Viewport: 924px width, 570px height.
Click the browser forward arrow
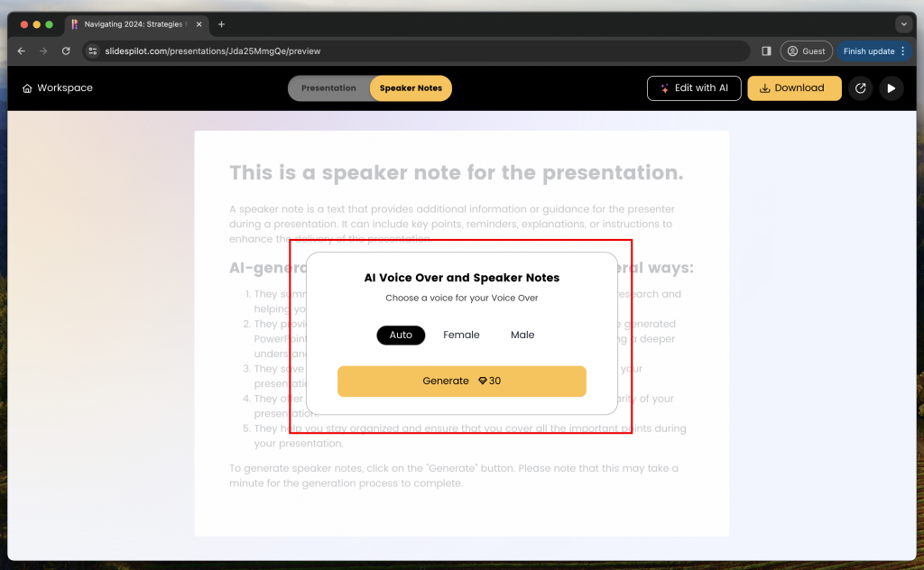tap(43, 51)
